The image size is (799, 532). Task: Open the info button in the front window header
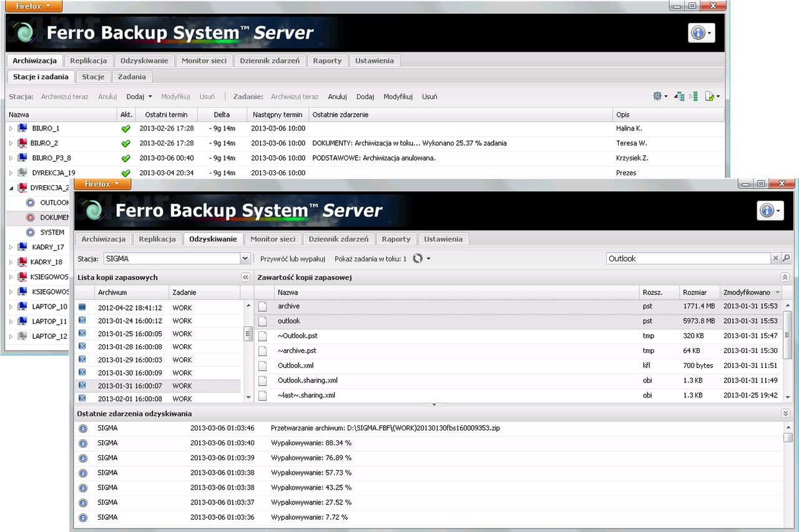click(770, 211)
